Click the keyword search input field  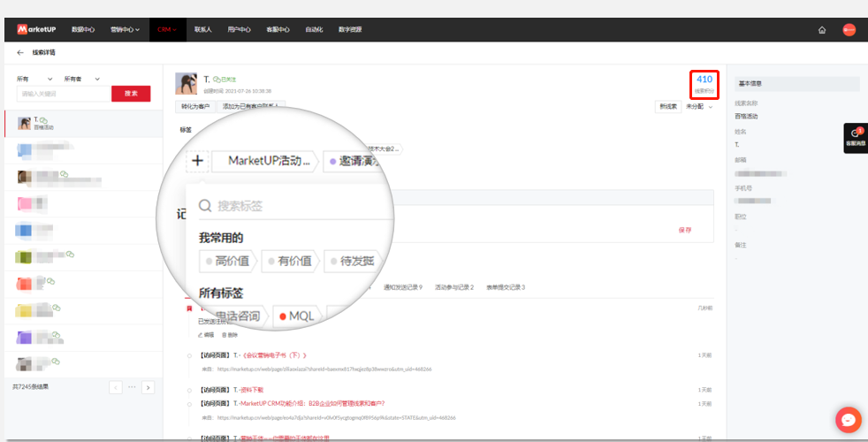(62, 94)
